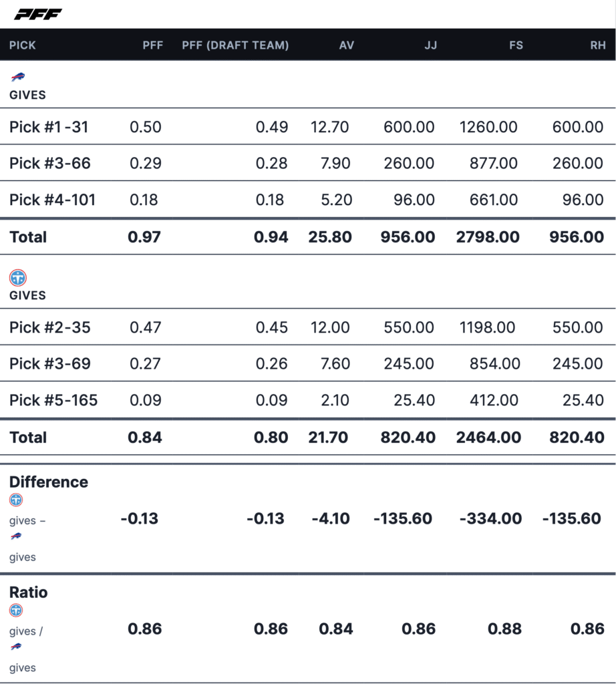Click the Ratio heading
The image size is (616, 684).
click(x=29, y=592)
